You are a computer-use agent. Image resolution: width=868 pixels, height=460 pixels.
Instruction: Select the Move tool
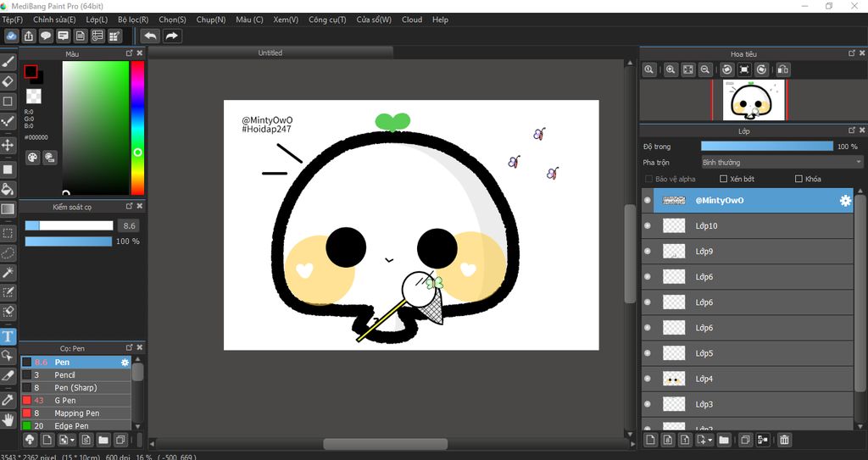pos(8,145)
